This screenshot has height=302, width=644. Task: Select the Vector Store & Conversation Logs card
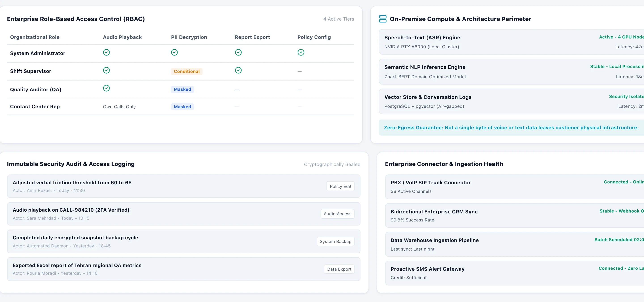tap(511, 102)
